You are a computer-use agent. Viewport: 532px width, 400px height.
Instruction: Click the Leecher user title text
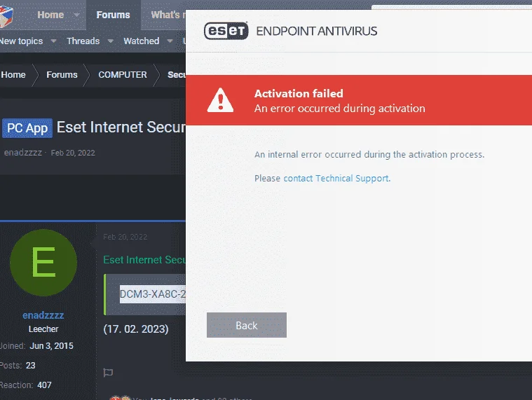(43, 329)
